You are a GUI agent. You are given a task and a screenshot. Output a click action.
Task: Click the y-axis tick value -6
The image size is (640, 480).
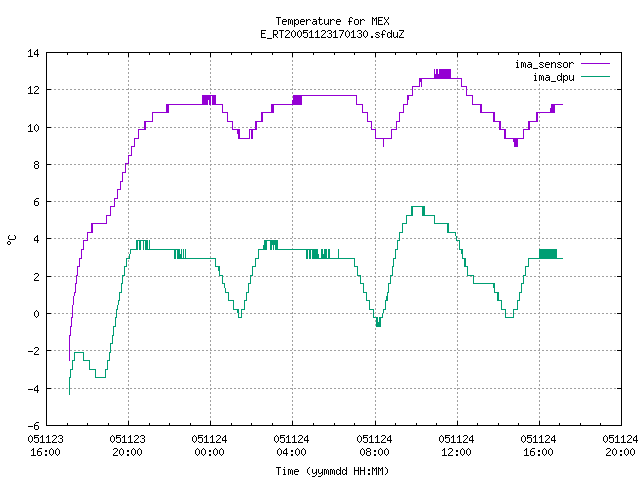pyautogui.click(x=33, y=426)
